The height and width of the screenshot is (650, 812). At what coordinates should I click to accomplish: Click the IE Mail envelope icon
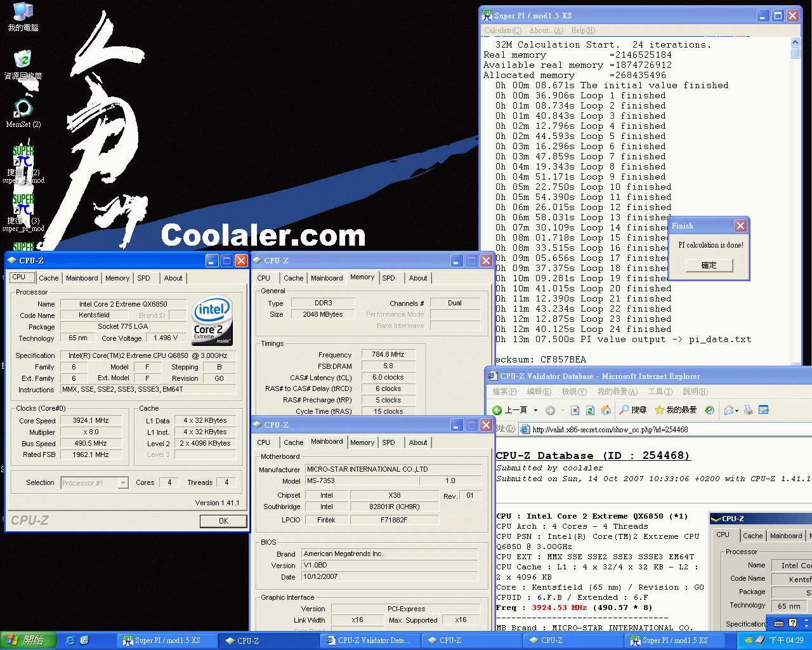[x=728, y=410]
